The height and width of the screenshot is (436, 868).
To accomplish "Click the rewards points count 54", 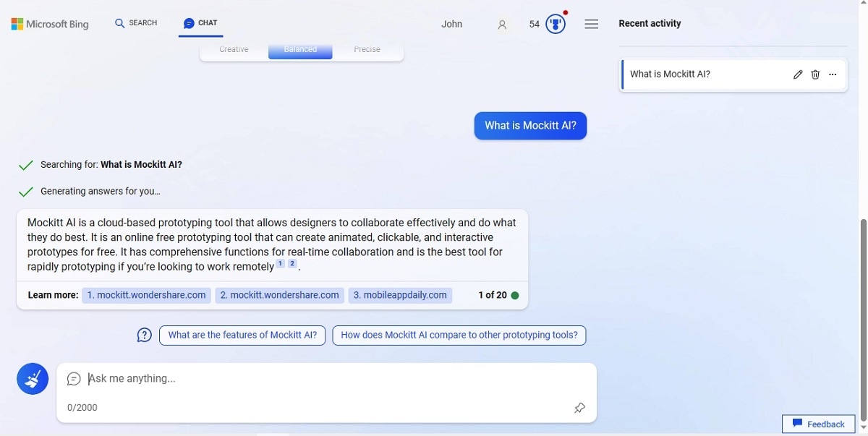I will [x=535, y=24].
